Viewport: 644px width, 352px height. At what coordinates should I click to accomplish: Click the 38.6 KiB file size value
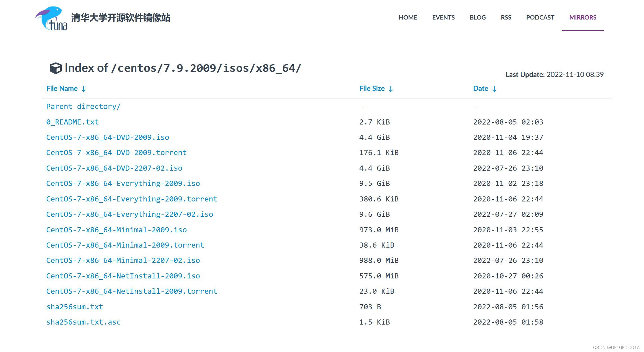click(x=377, y=245)
